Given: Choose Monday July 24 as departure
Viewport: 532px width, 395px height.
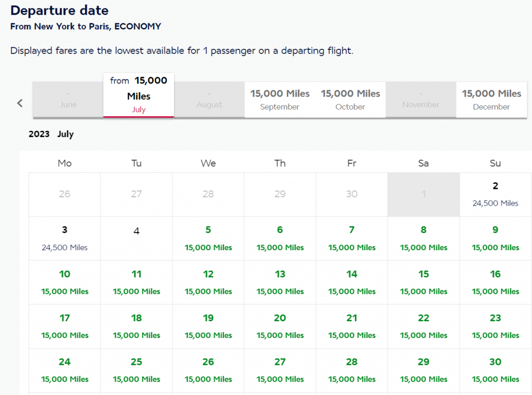Looking at the screenshot, I should pos(64,371).
